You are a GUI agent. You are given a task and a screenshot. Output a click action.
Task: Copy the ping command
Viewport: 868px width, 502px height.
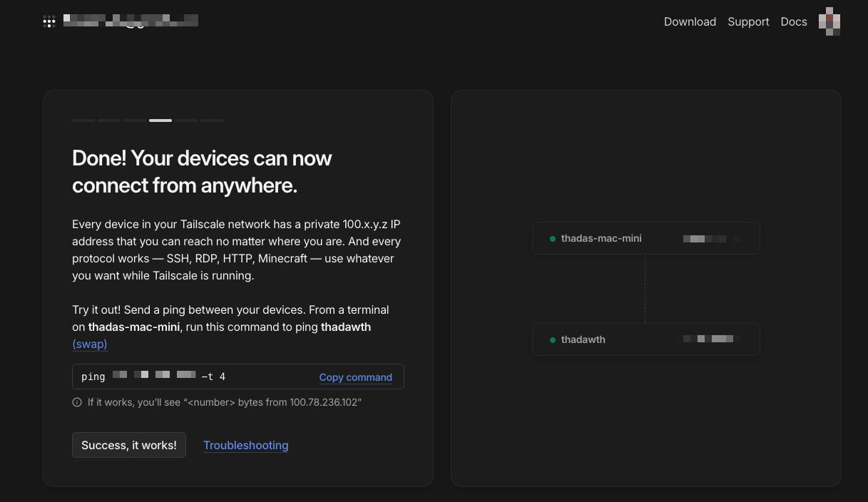click(x=356, y=377)
